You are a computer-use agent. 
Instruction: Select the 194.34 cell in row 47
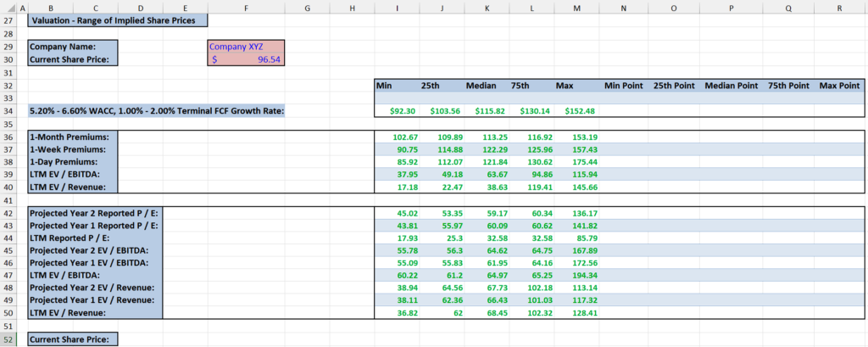pyautogui.click(x=576, y=276)
